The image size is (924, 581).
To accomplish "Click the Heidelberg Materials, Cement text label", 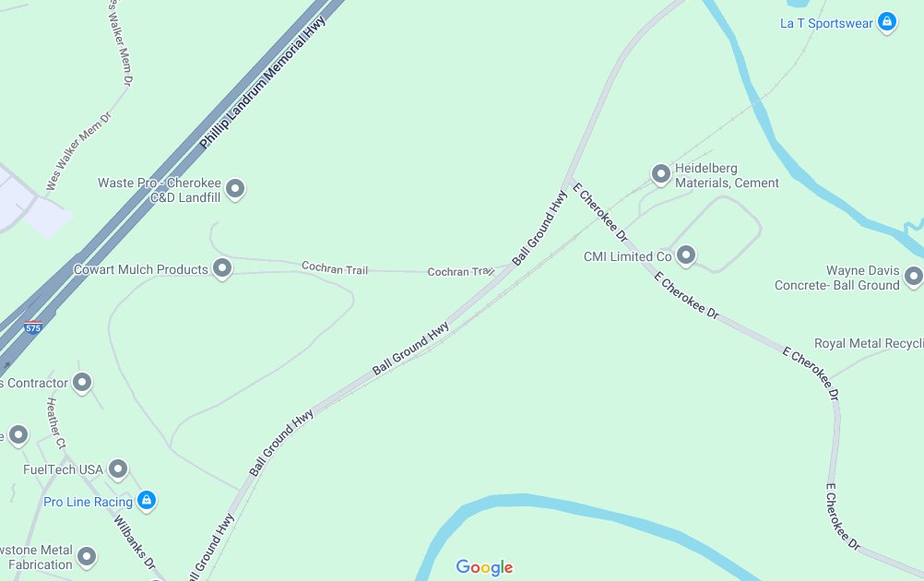I will (x=727, y=175).
